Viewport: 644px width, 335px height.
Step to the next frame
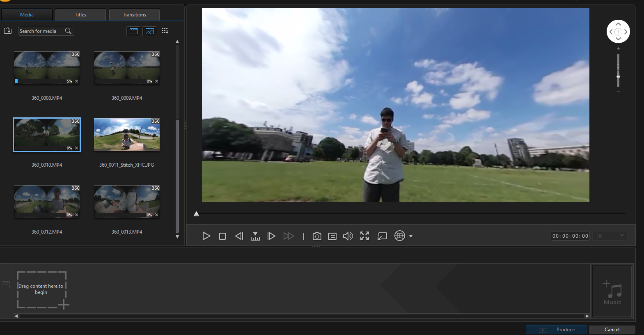[271, 236]
